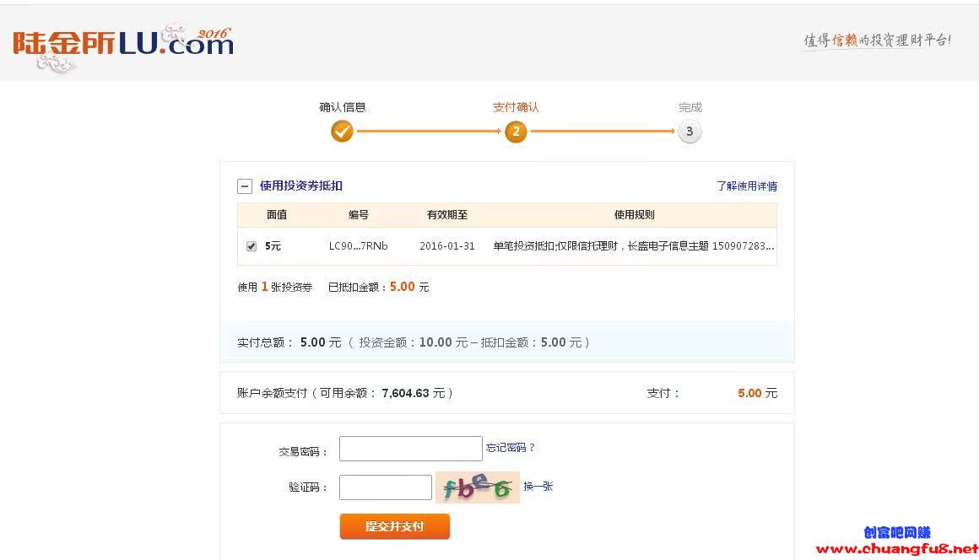Click the 使用规则 column header
Viewport: 979px width, 560px height.
[x=634, y=215]
